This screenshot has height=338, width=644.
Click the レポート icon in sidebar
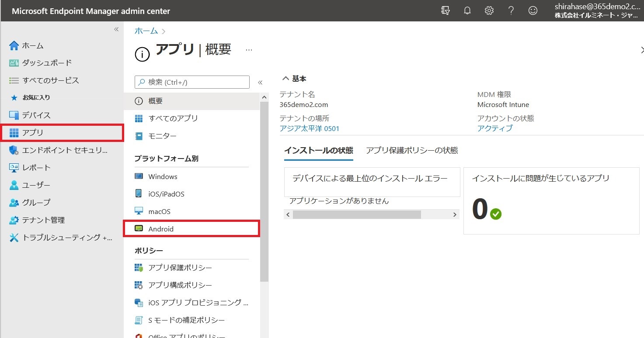tap(14, 168)
